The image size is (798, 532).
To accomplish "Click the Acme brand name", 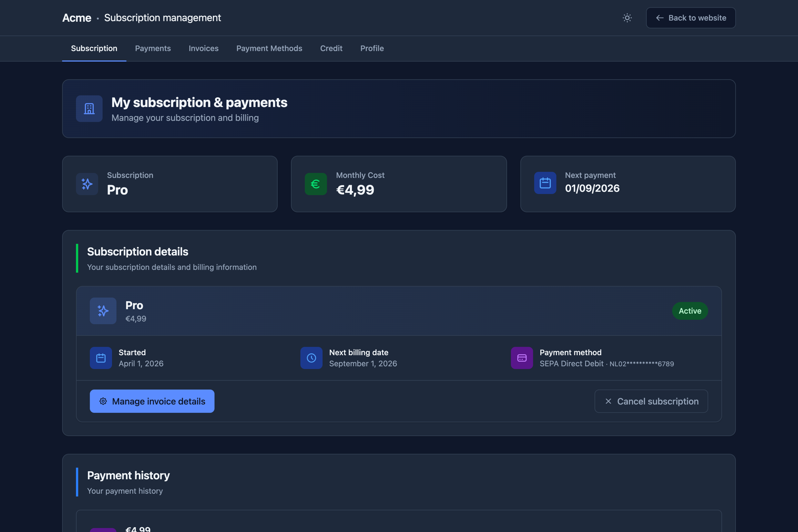I will point(77,18).
